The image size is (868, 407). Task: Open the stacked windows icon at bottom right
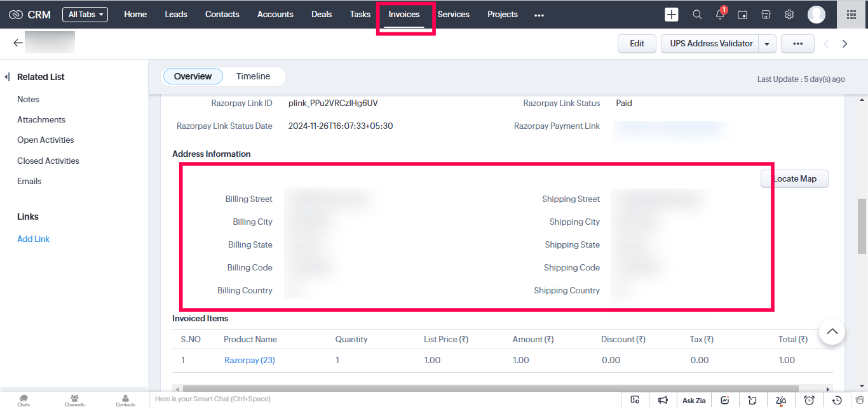coord(859,400)
